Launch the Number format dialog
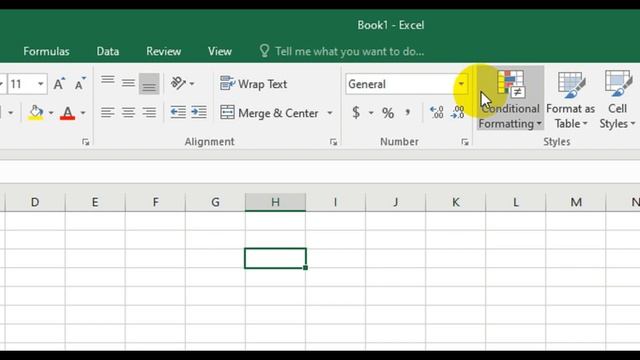 point(465,142)
